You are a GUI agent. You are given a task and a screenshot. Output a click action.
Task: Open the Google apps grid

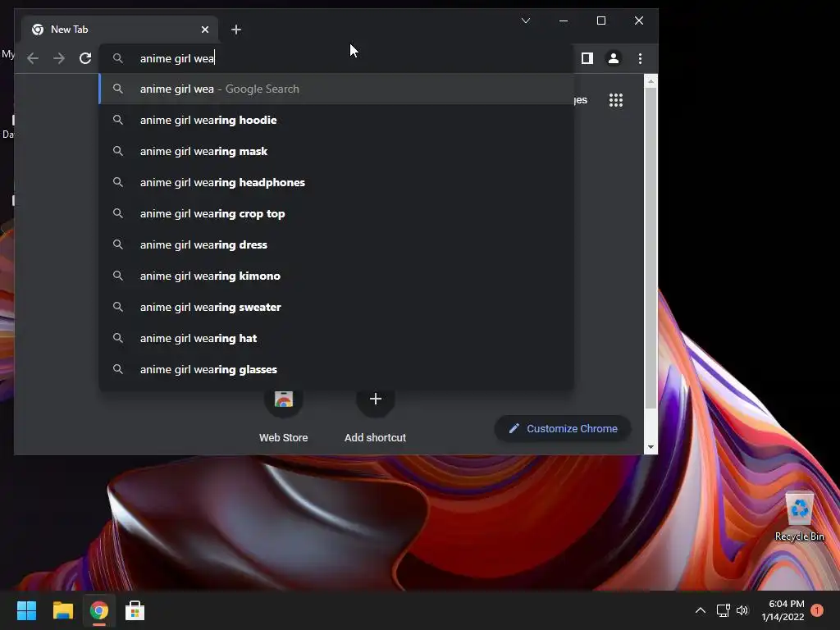coord(616,100)
